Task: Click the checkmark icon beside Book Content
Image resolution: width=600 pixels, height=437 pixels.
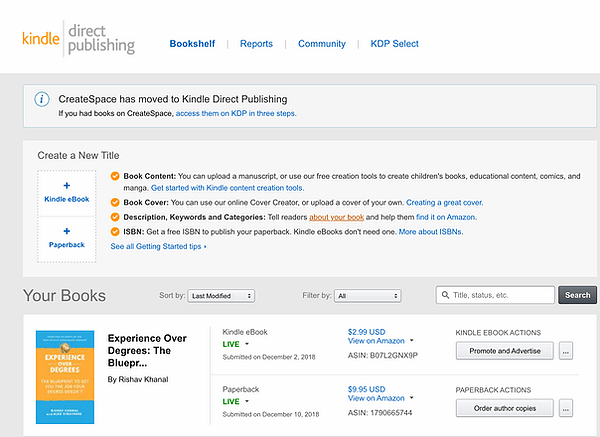Action: [115, 176]
